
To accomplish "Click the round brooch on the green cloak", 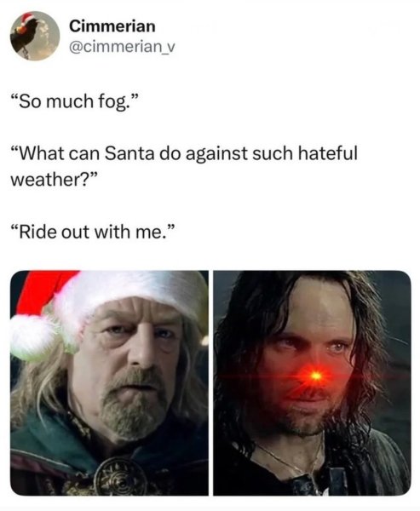I will (120, 476).
